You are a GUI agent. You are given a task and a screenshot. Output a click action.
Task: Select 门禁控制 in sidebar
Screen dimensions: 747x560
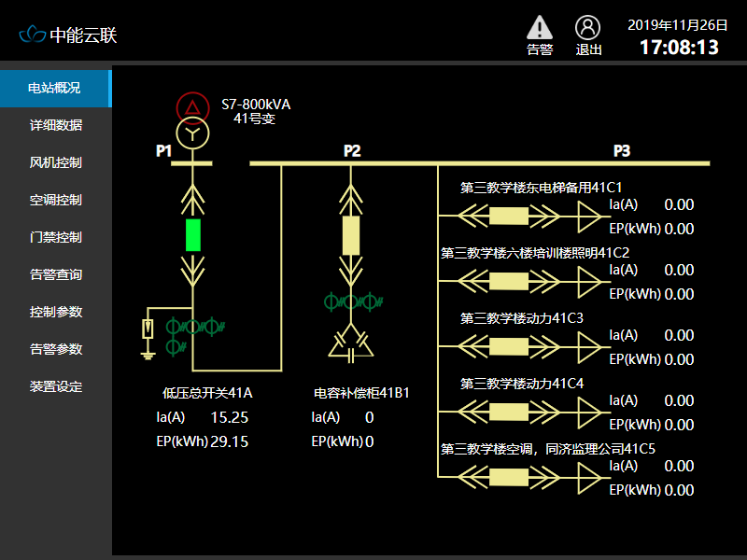click(55, 237)
